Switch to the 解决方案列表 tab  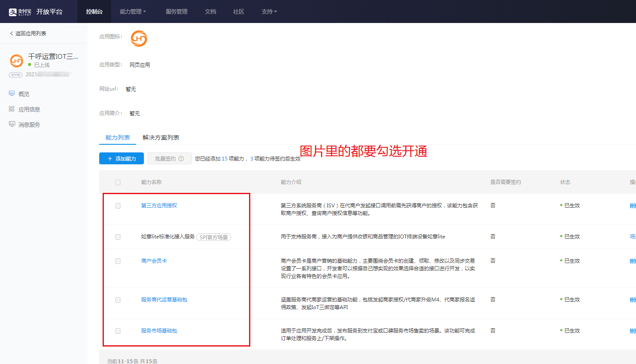point(161,138)
